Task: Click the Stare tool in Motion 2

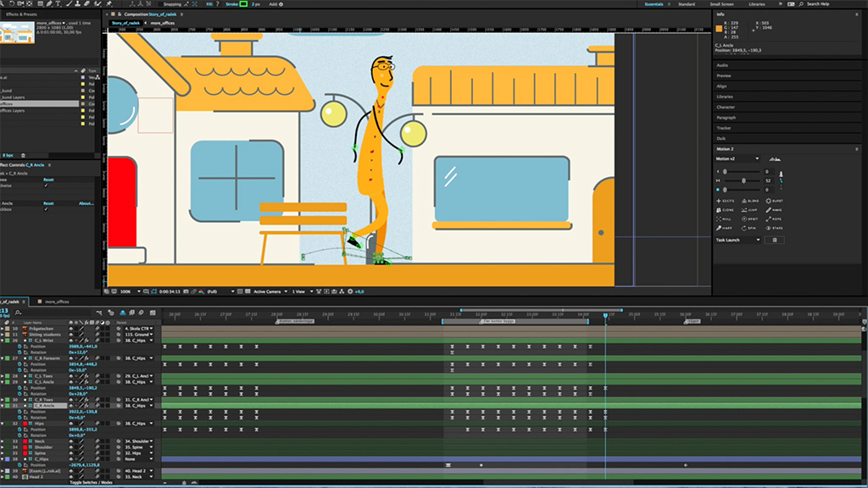Action: point(775,228)
